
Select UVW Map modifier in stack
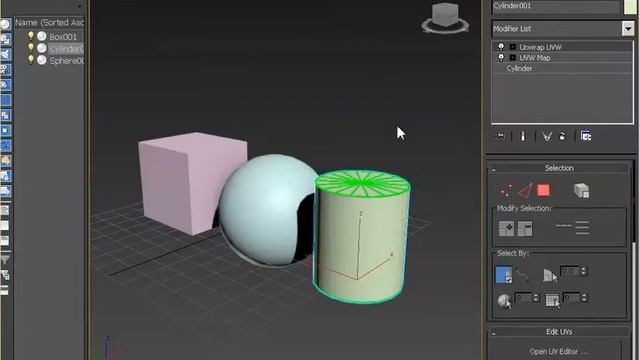(535, 58)
